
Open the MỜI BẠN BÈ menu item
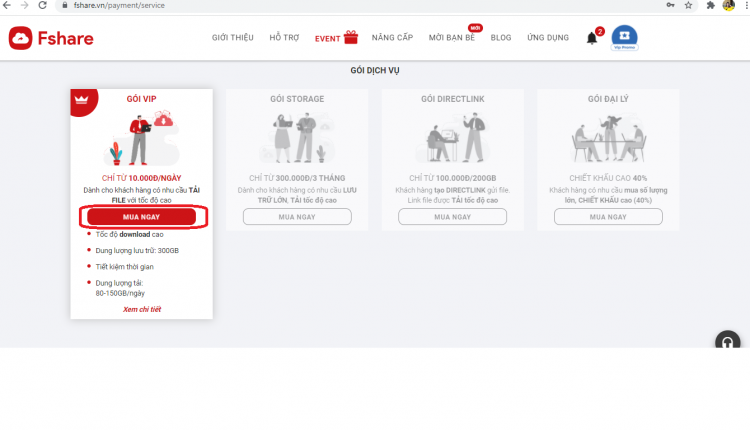tap(452, 37)
